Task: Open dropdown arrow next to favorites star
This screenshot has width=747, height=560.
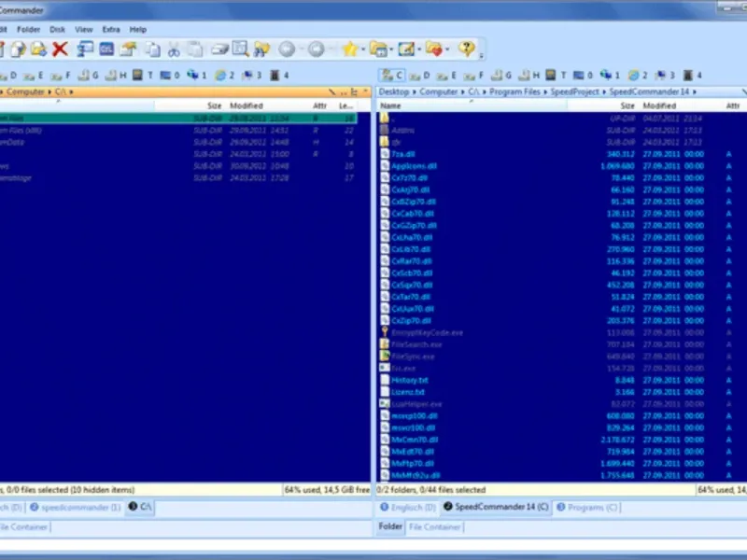Action: pos(363,49)
